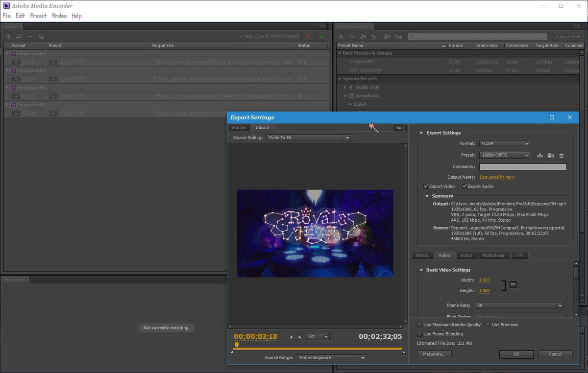The image size is (588, 373).
Task: Open the Preset dropdown showing 1080p 60FPS
Action: (x=505, y=155)
